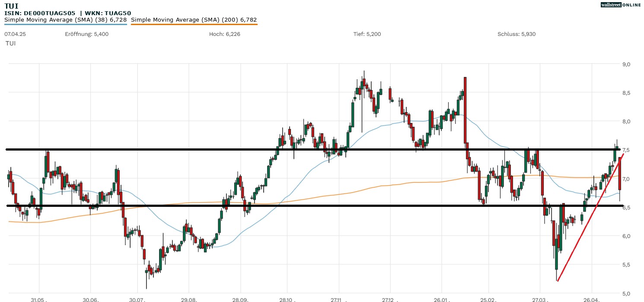Click the bold TUI chart title
644x302 pixels.
(11, 6)
